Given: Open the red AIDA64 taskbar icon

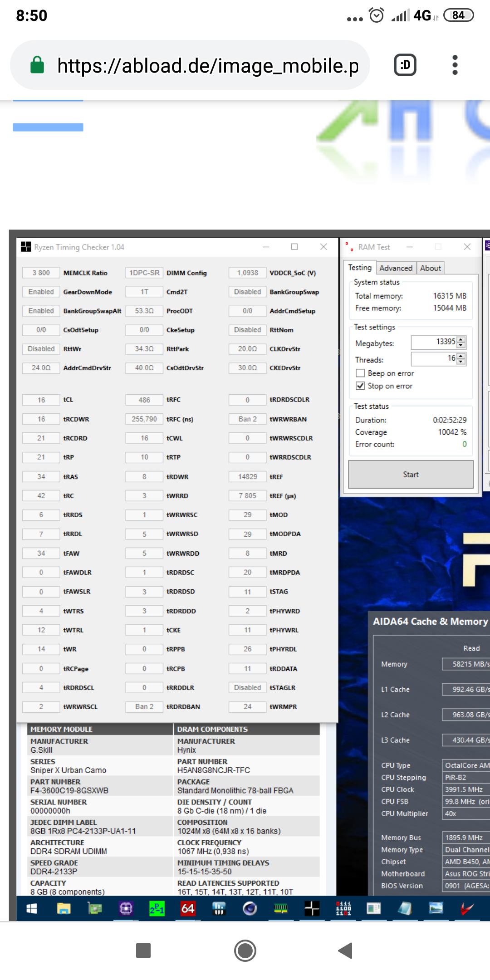Looking at the screenshot, I should pyautogui.click(x=188, y=908).
